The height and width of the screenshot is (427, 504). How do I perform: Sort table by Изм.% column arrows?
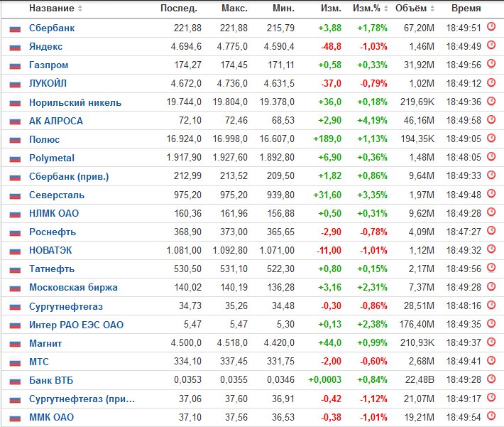coord(385,9)
